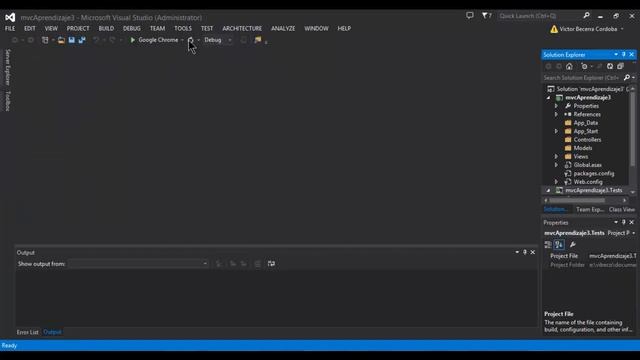Switch to the Error List tab

27,332
